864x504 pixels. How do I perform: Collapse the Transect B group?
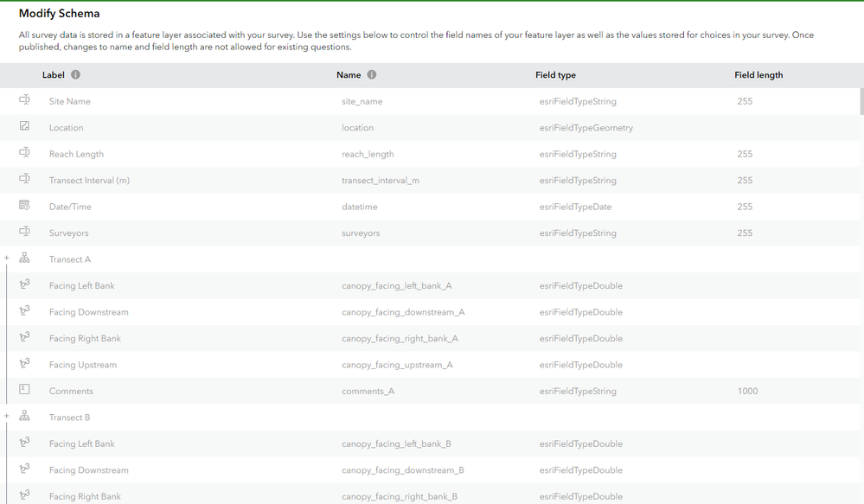7,417
